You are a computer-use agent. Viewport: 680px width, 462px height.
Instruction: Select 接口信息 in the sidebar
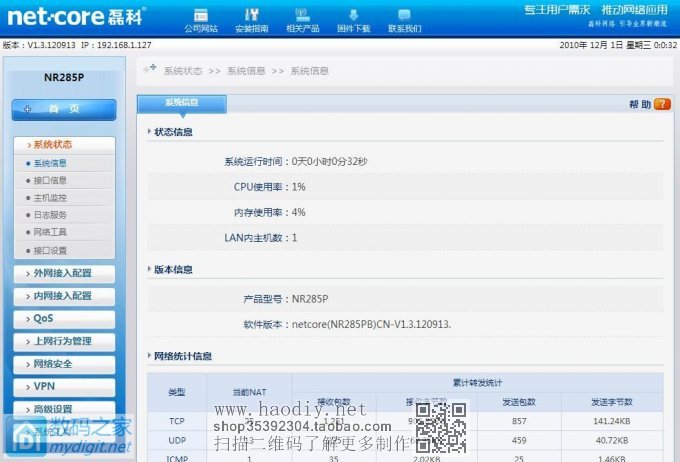pyautogui.click(x=50, y=181)
